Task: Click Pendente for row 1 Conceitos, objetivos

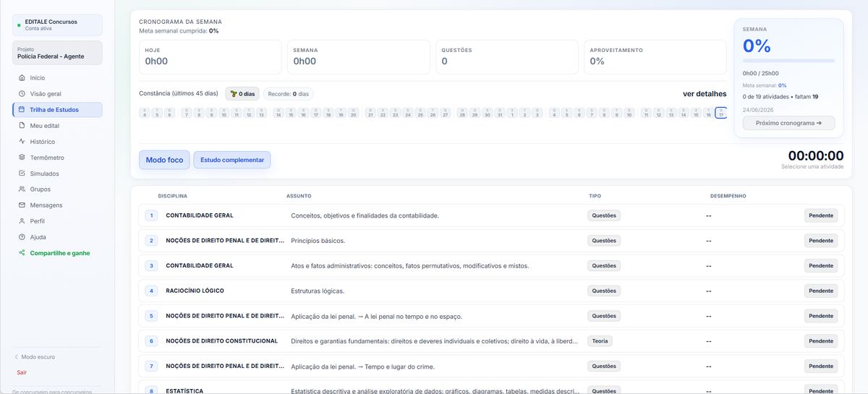Action: point(821,215)
